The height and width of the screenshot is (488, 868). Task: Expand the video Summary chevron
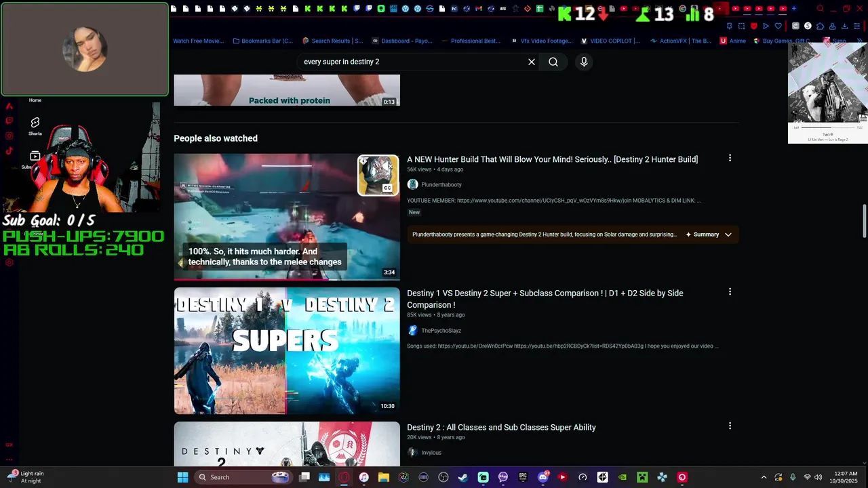pyautogui.click(x=728, y=235)
